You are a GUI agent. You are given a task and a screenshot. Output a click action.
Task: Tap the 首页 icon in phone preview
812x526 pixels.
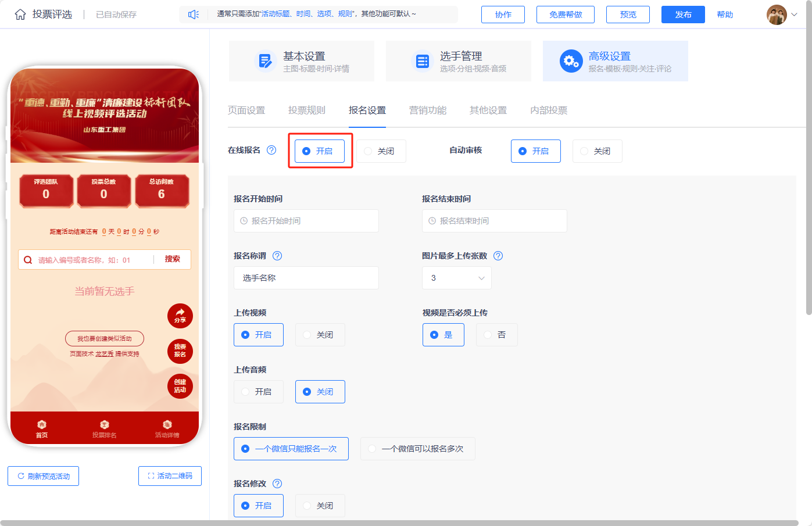42,425
